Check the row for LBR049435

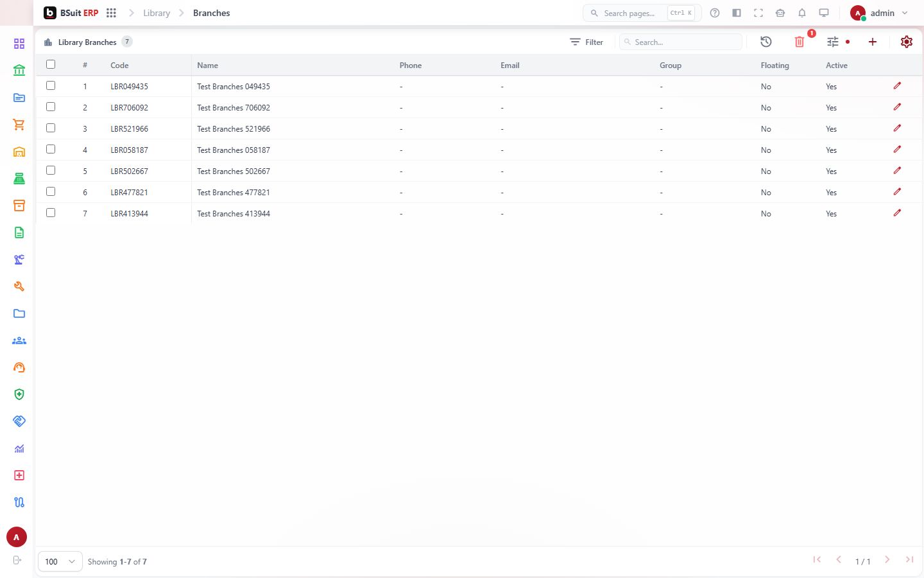51,85
